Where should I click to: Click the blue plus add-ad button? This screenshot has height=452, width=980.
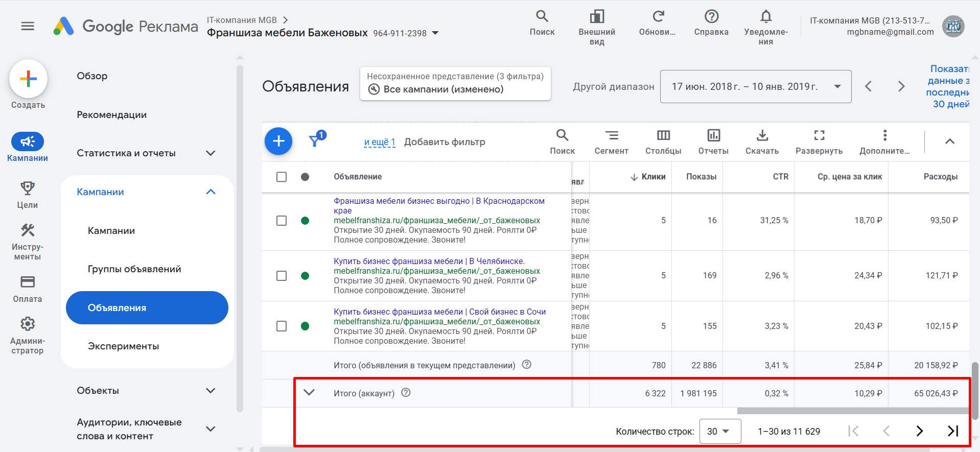point(278,141)
